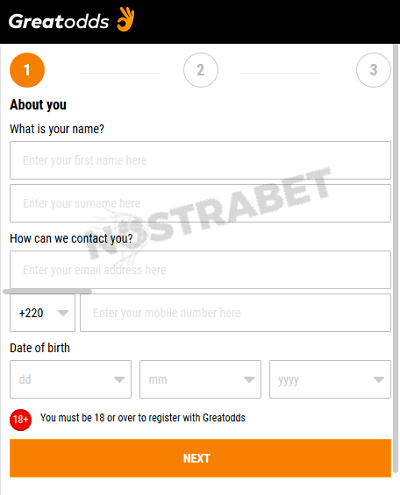Click the Greatodds logo text
Image resolution: width=400 pixels, height=495 pixels.
pyautogui.click(x=59, y=22)
